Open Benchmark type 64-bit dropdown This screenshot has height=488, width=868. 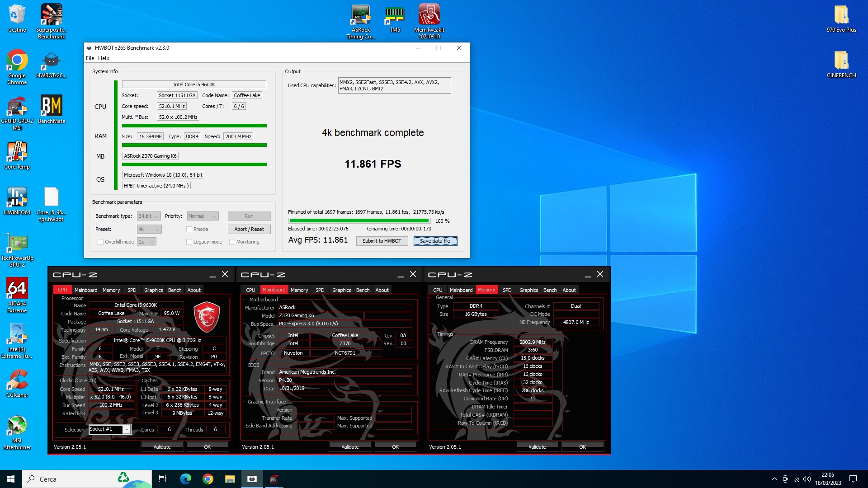149,216
